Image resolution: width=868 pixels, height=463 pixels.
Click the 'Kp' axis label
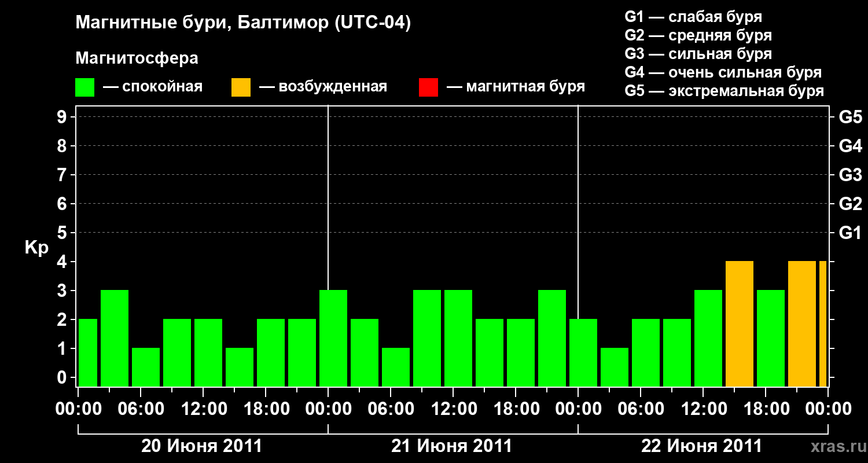click(x=36, y=248)
